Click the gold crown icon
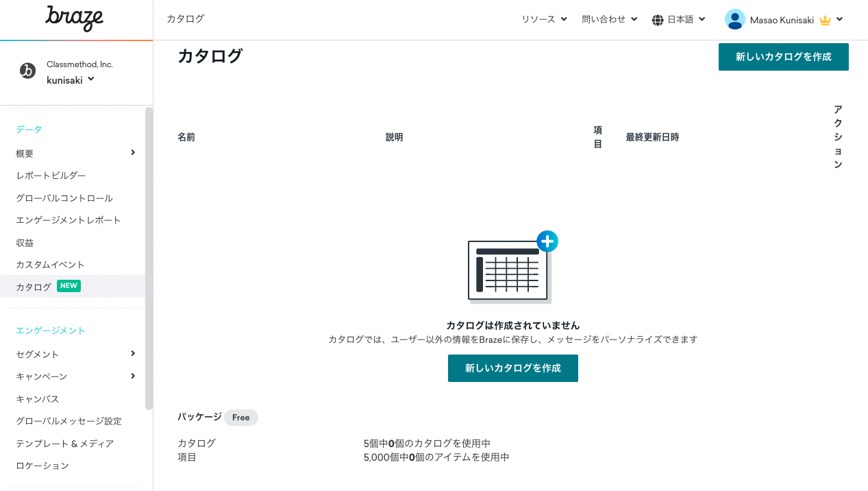Screen dimensions: 868x491 coord(825,21)
